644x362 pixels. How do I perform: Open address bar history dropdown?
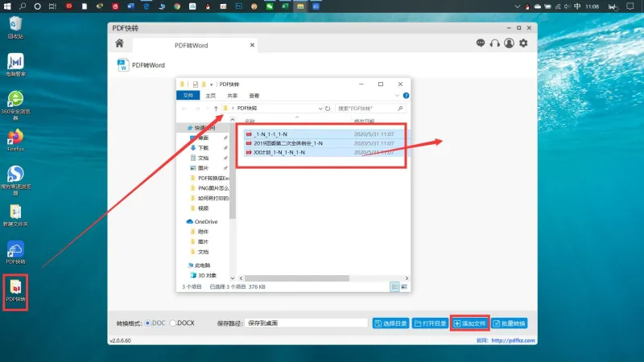(320, 109)
